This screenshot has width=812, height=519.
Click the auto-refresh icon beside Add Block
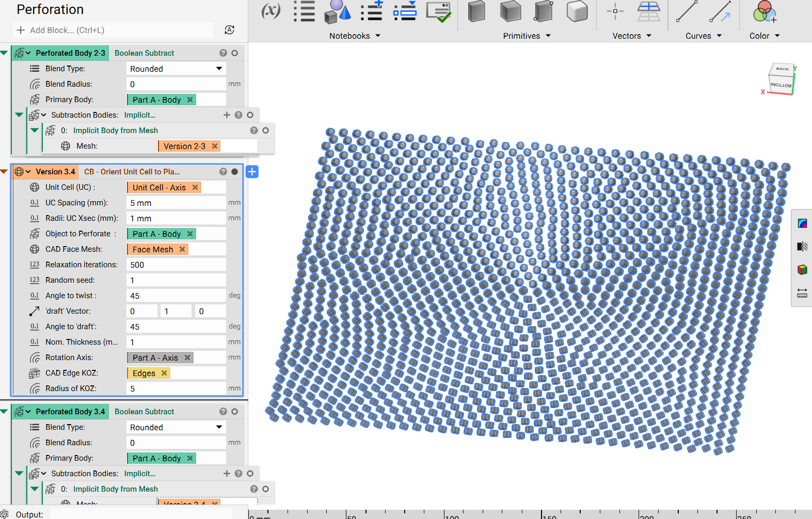[230, 30]
